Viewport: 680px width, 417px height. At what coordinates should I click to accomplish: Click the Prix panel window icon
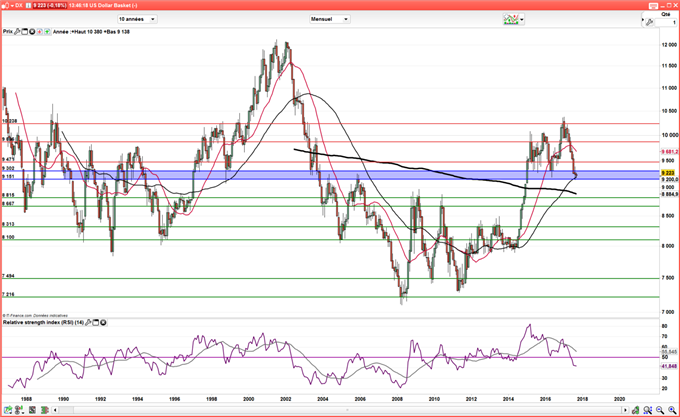tap(25, 32)
